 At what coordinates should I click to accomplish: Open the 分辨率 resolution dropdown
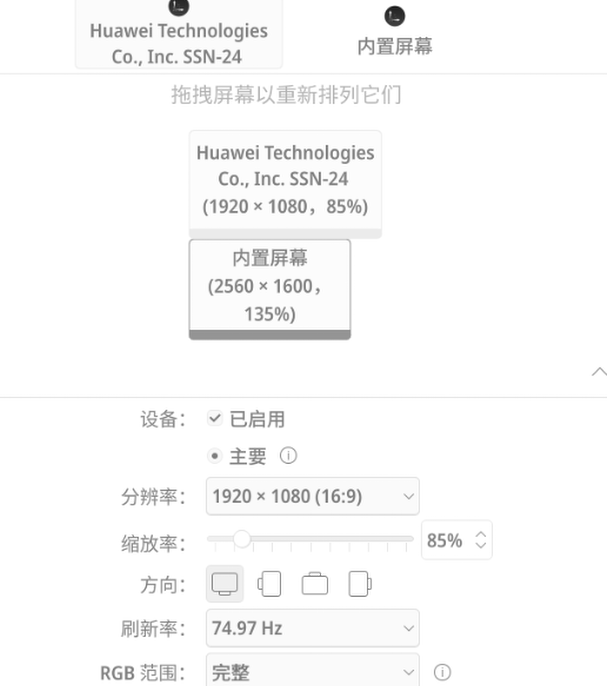pos(313,496)
